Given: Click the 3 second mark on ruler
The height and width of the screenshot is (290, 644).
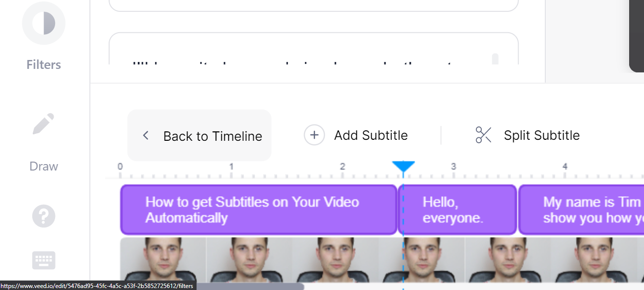Looking at the screenshot, I should point(453,167).
